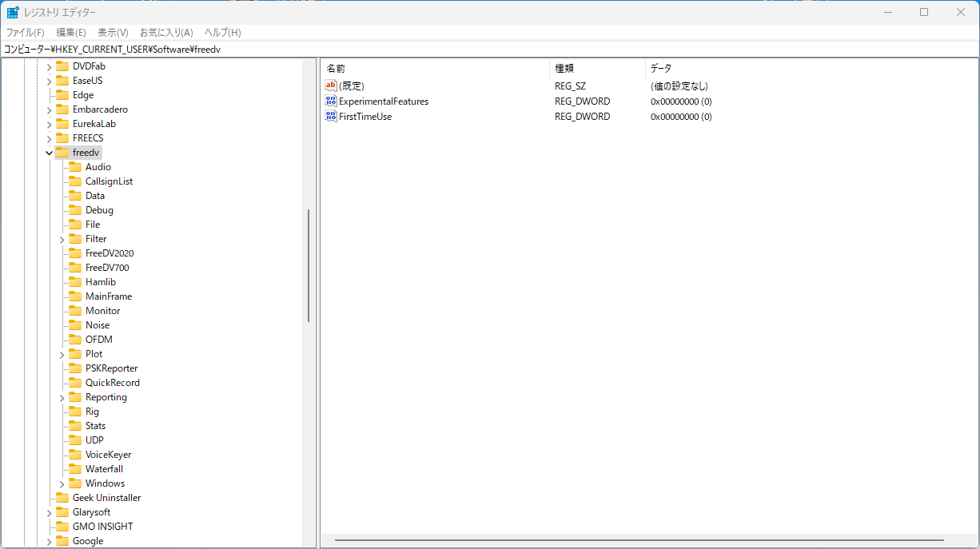This screenshot has height=549, width=980.
Task: Expand the Glarysoft key
Action: pos(50,512)
